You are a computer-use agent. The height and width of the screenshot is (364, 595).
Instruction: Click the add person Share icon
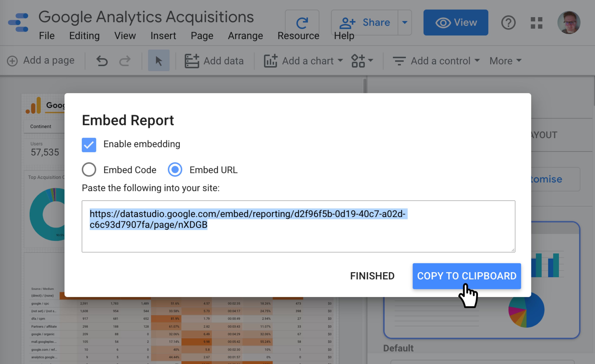coord(347,23)
